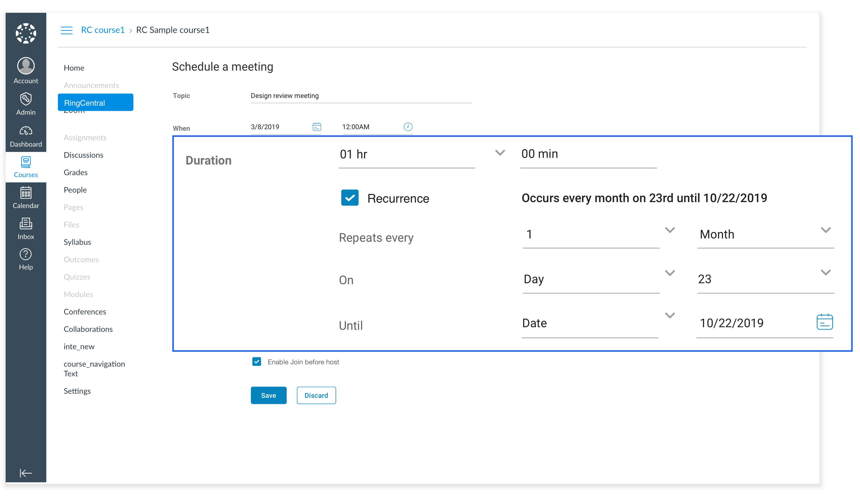Toggle the course menu hamburger icon
860x504 pixels.
(x=67, y=30)
